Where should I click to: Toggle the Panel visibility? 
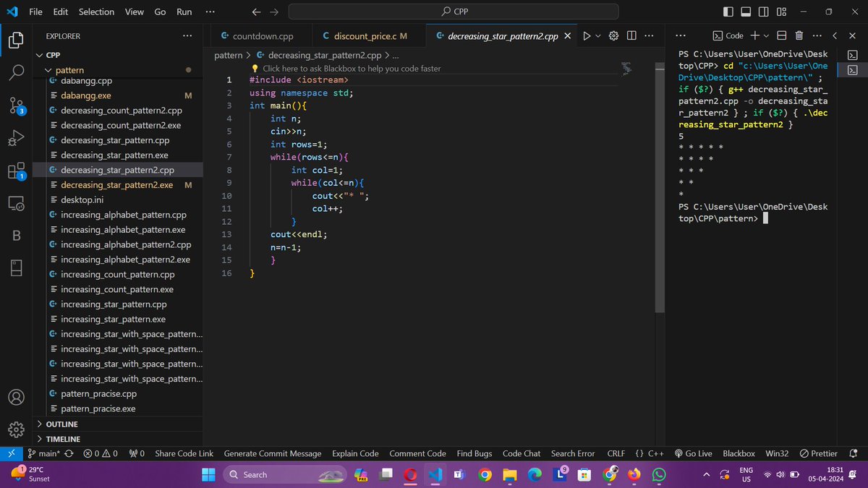tap(746, 11)
